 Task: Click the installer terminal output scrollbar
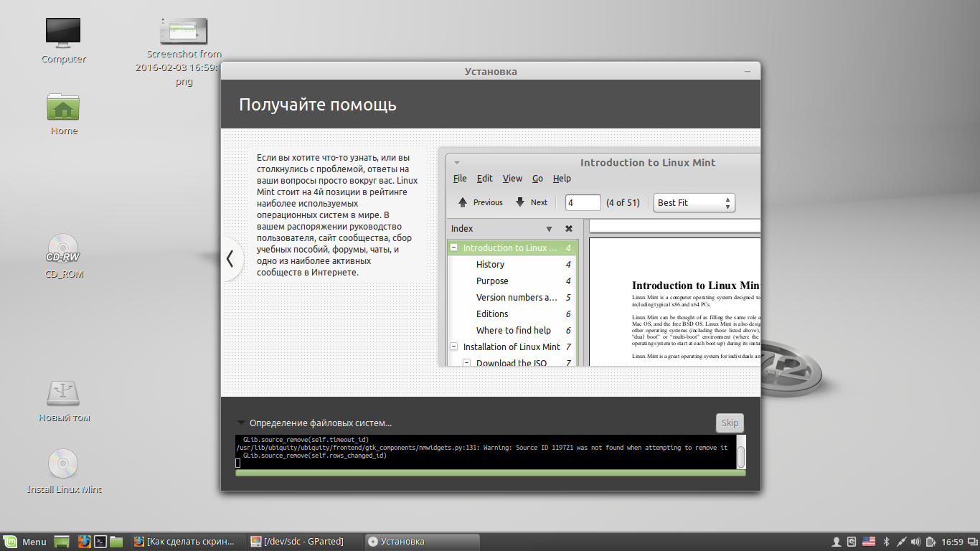tap(741, 456)
